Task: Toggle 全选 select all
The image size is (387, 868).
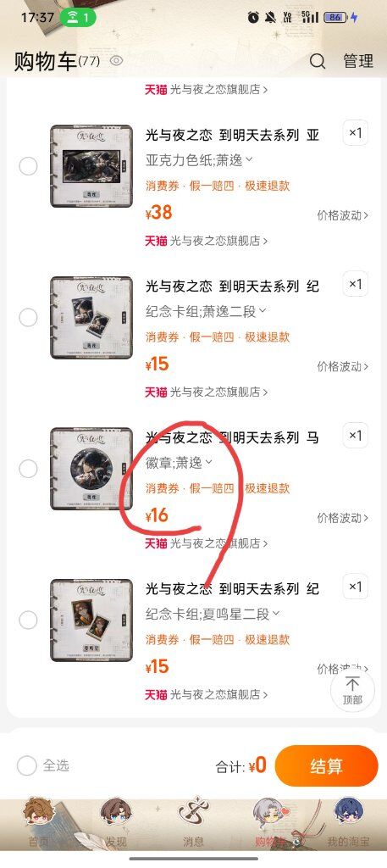Action: 43,765
